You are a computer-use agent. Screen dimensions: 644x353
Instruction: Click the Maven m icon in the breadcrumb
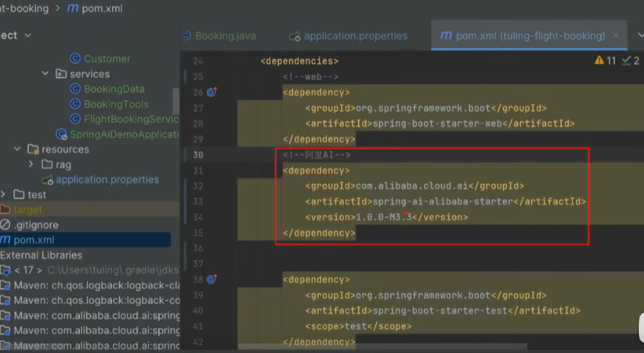click(x=73, y=8)
